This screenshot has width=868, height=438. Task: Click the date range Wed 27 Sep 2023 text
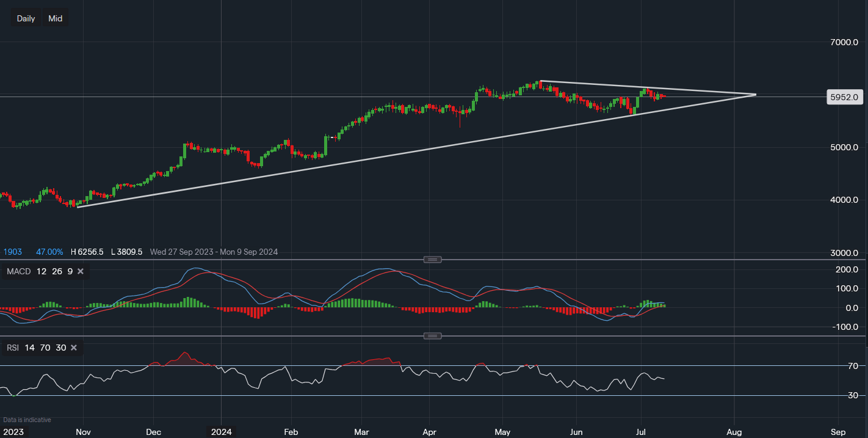tap(183, 252)
